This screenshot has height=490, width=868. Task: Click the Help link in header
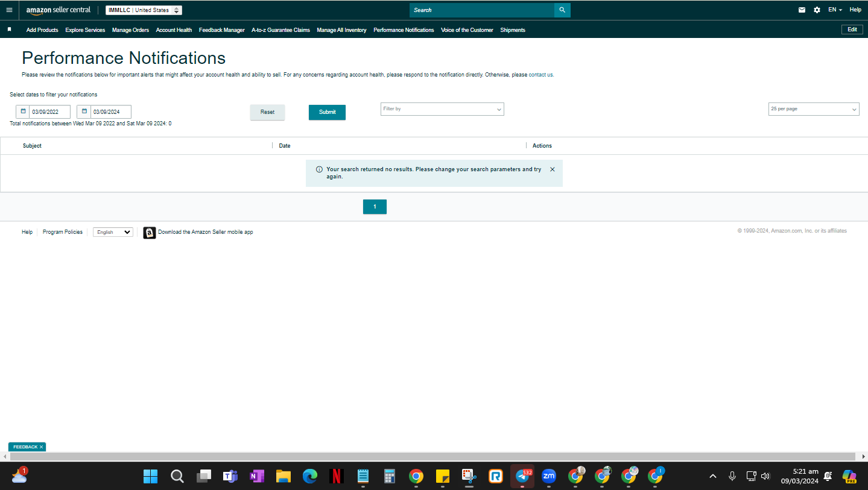point(855,10)
